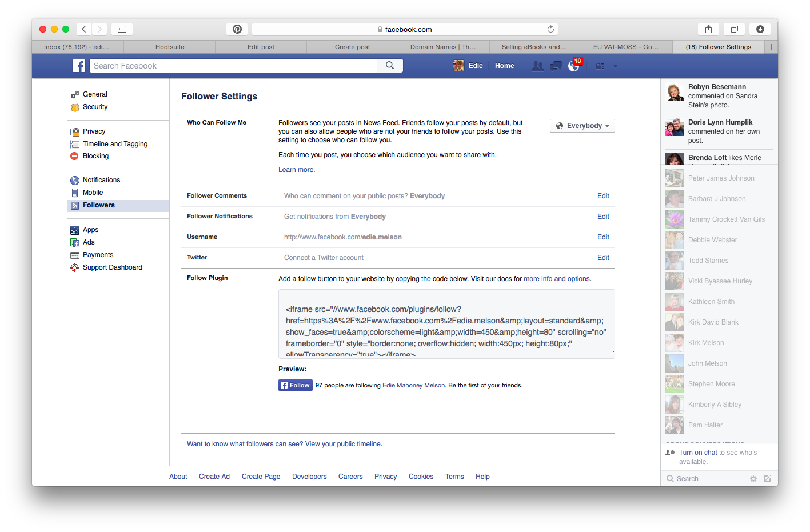Open Careers footer link
This screenshot has height=532, width=810.
pos(350,477)
